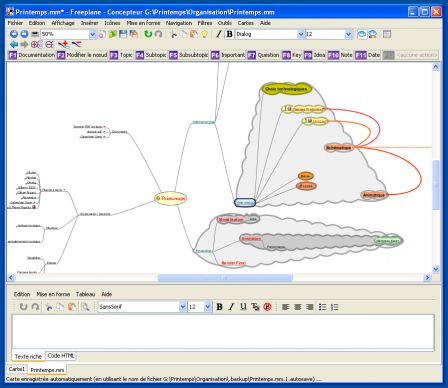The width and height of the screenshot is (448, 388).
Task: Open the SansSerif font dropdown in the note editor
Action: point(182,307)
